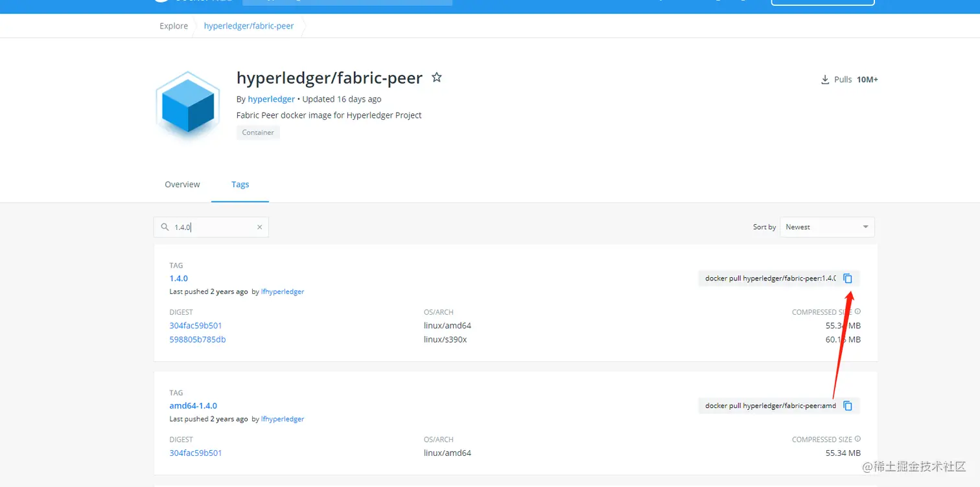The image size is (980, 487).
Task: Open lfhyperledger profile under amd64-1.4.0
Action: coord(283,419)
